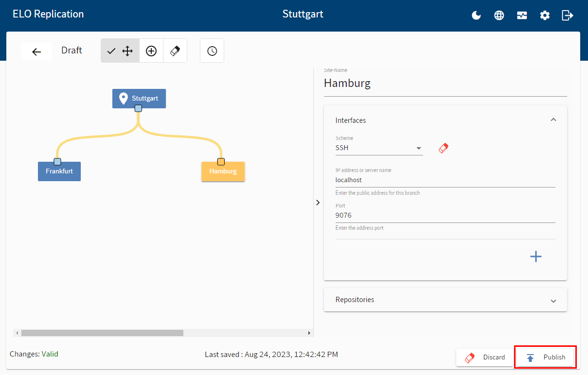Viewport: 588px width, 375px height.
Task: Collapse the details panel side chevron
Action: tap(318, 203)
